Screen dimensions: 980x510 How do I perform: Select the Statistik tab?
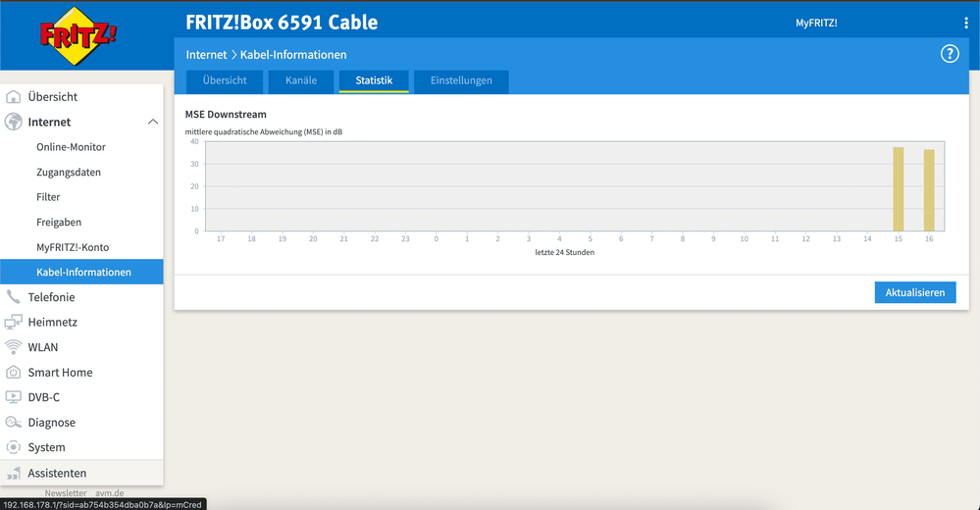coord(374,80)
